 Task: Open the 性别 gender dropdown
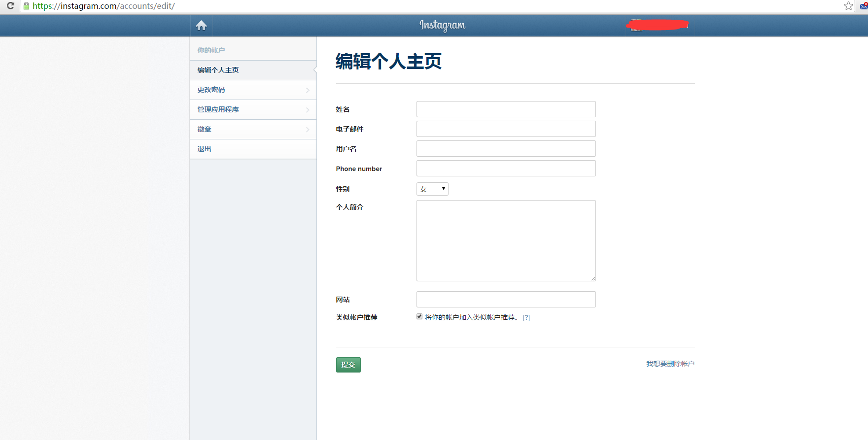pos(432,189)
